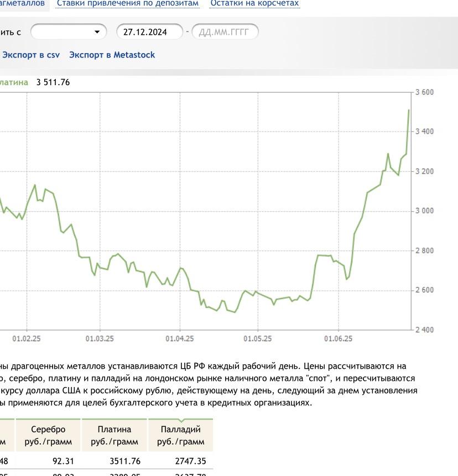Open the period dropdown arrow
The image size is (458, 476).
97,32
